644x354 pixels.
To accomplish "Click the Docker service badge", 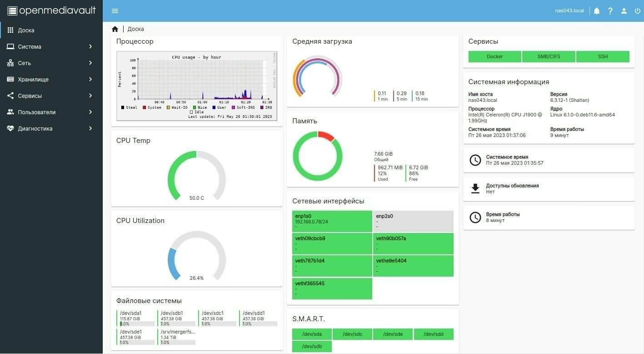I will click(x=494, y=56).
